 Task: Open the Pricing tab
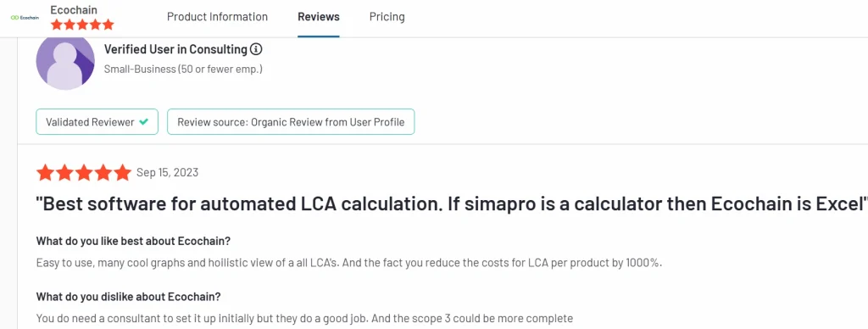(x=387, y=17)
